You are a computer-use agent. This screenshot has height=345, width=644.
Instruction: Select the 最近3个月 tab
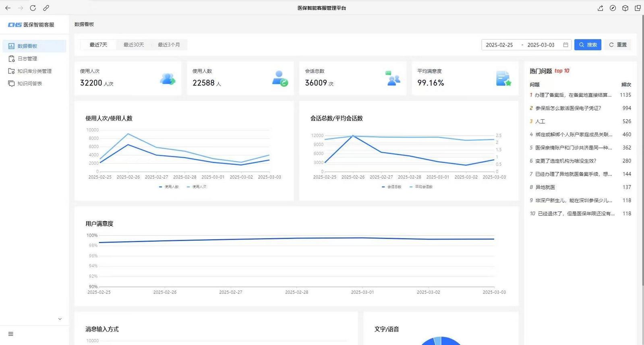tap(169, 45)
